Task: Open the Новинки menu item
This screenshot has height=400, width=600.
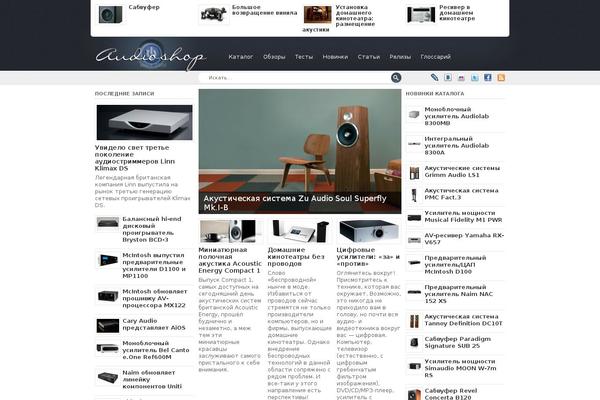Action: click(x=335, y=57)
